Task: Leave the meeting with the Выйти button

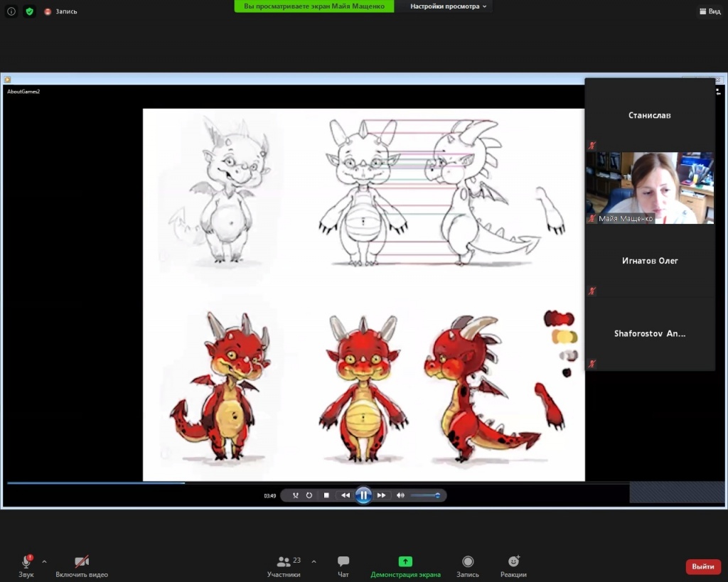Action: click(x=702, y=566)
